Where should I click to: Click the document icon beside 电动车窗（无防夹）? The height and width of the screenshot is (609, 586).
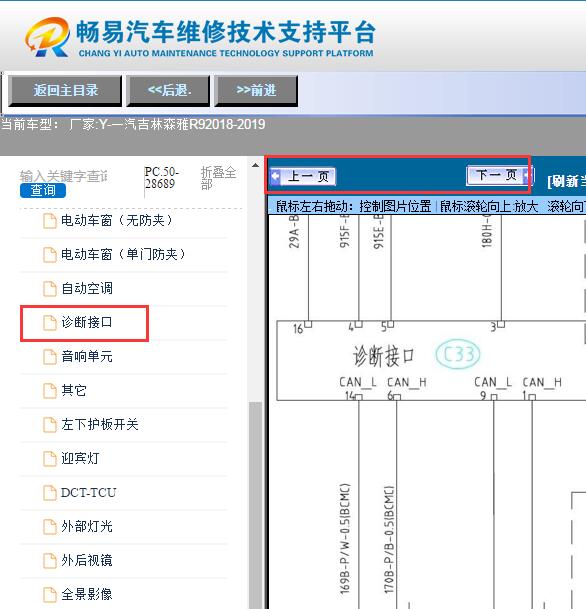[x=50, y=221]
